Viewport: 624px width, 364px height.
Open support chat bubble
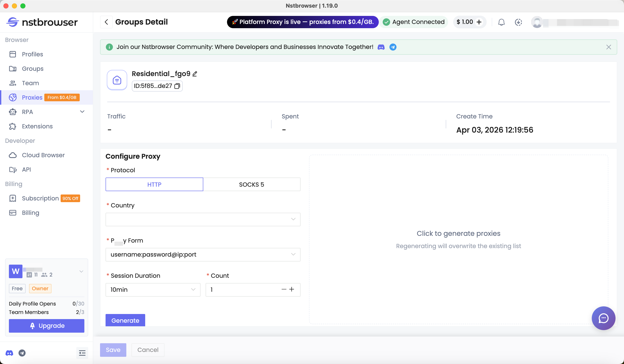(603, 318)
